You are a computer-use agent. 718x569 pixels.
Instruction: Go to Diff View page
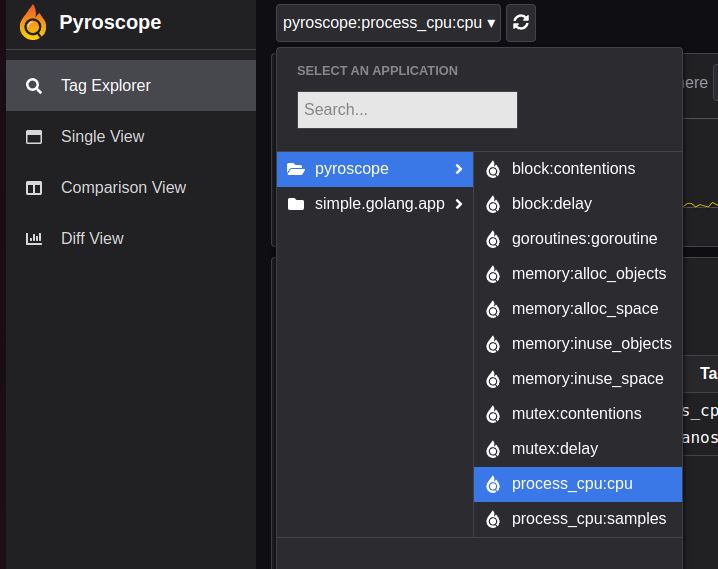(x=92, y=239)
